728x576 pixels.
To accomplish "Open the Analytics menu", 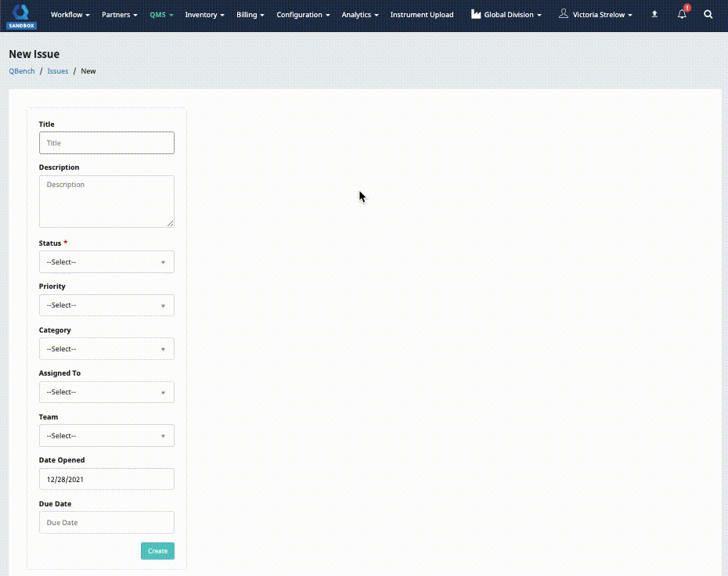I will point(360,15).
